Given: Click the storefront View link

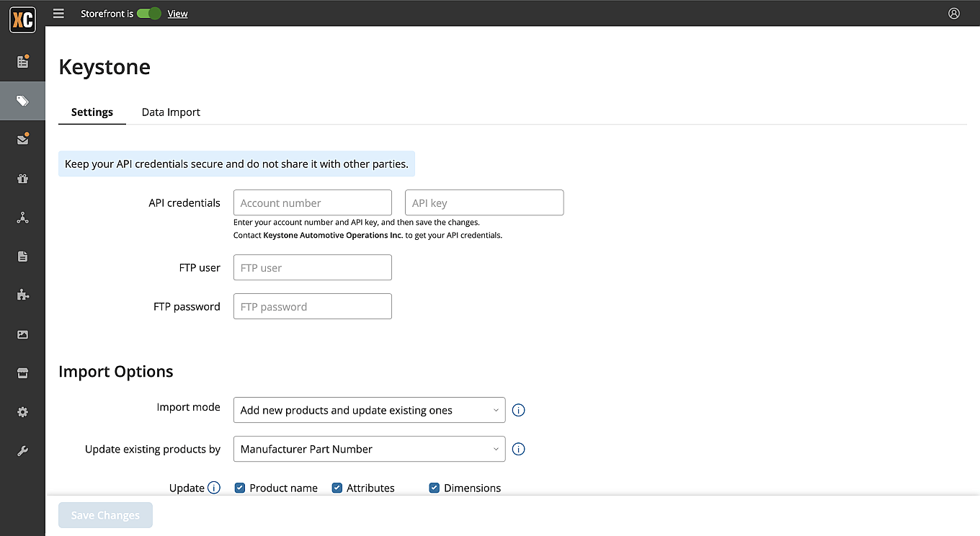Looking at the screenshot, I should [177, 14].
